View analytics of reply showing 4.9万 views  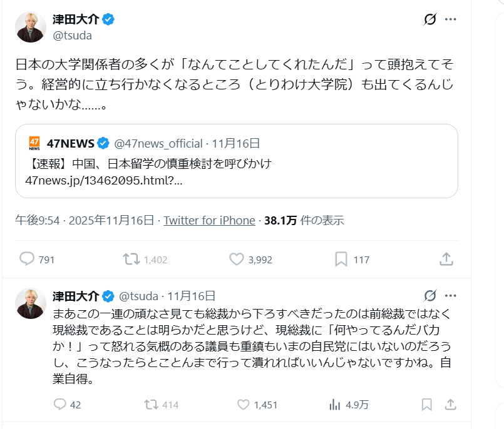tap(335, 405)
